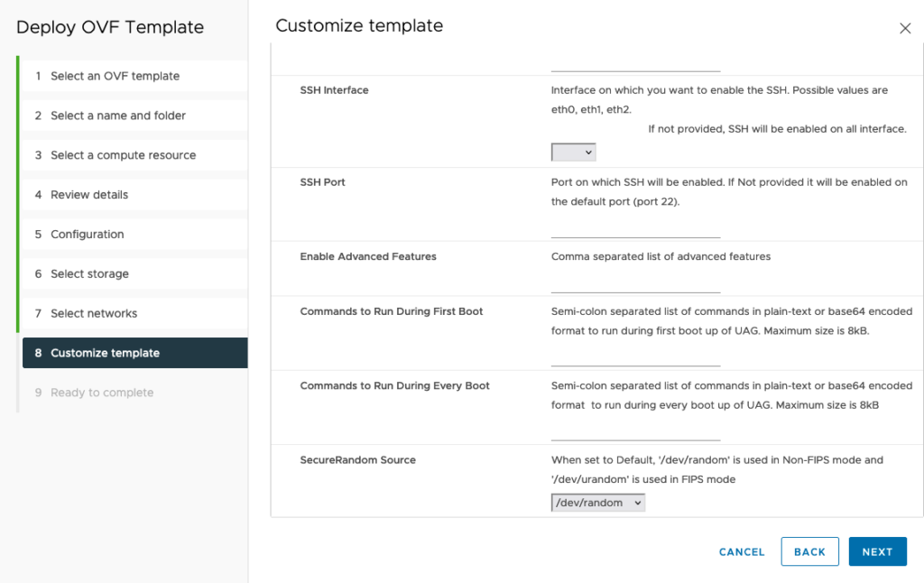Open step 3 Select a compute resource

[x=123, y=155]
